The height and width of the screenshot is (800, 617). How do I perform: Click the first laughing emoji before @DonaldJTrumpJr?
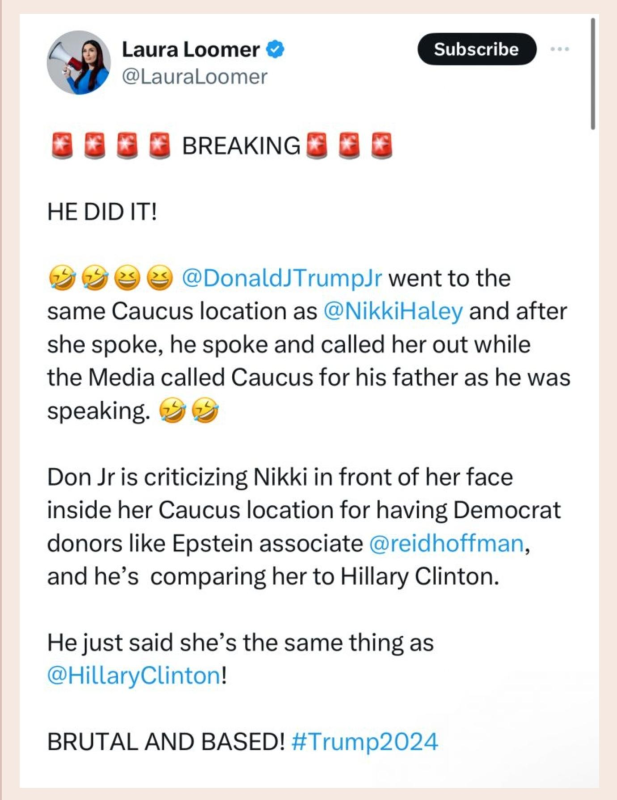[x=61, y=277]
